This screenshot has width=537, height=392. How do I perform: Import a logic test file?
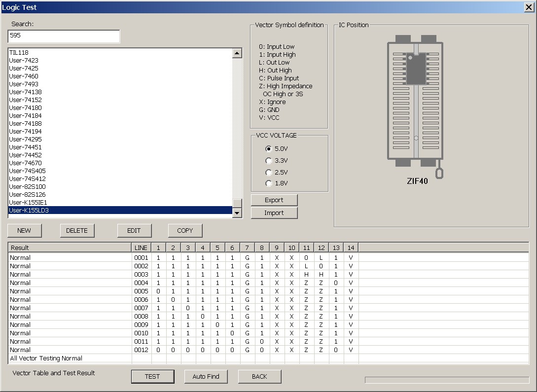tap(274, 213)
